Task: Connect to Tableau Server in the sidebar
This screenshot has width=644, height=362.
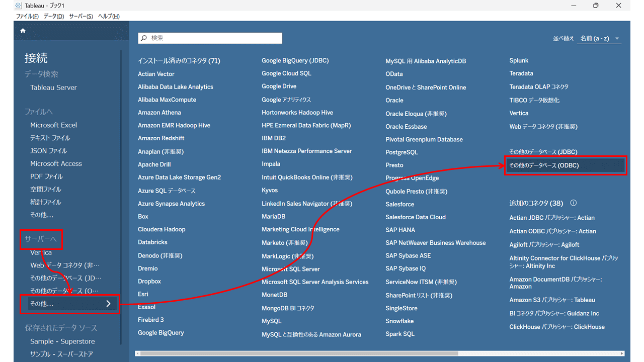Action: point(53,87)
